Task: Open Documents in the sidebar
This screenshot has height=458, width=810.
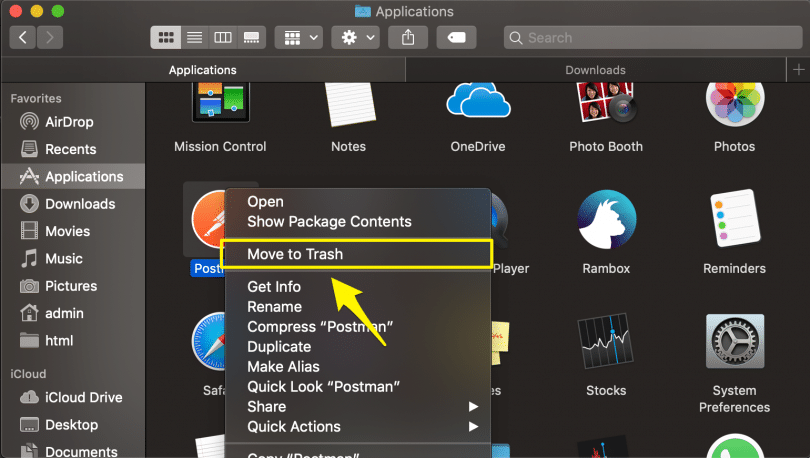Action: click(72, 450)
